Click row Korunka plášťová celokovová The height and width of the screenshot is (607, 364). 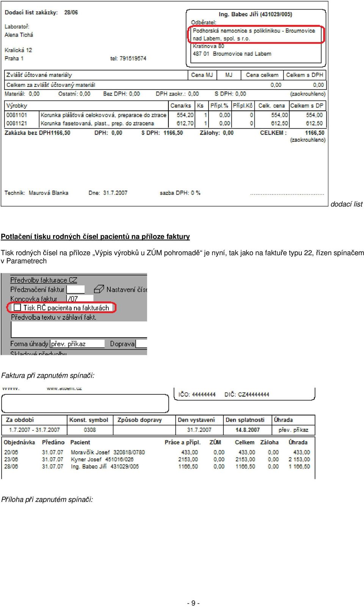point(103,115)
